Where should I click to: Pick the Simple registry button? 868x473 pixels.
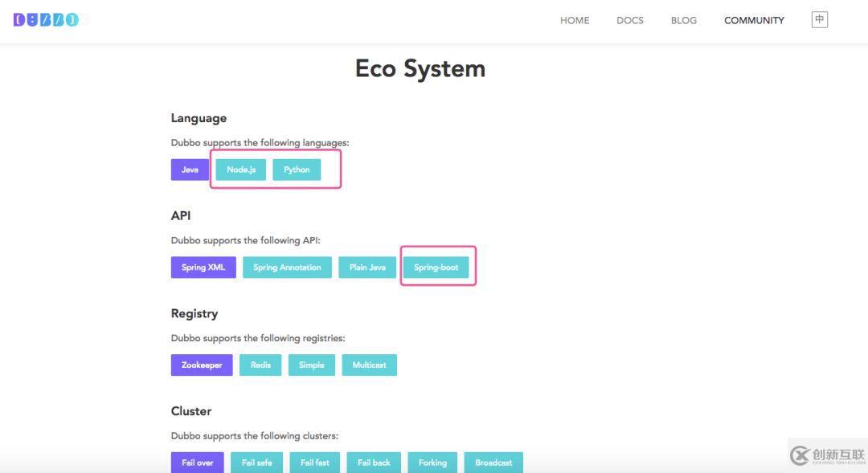312,365
